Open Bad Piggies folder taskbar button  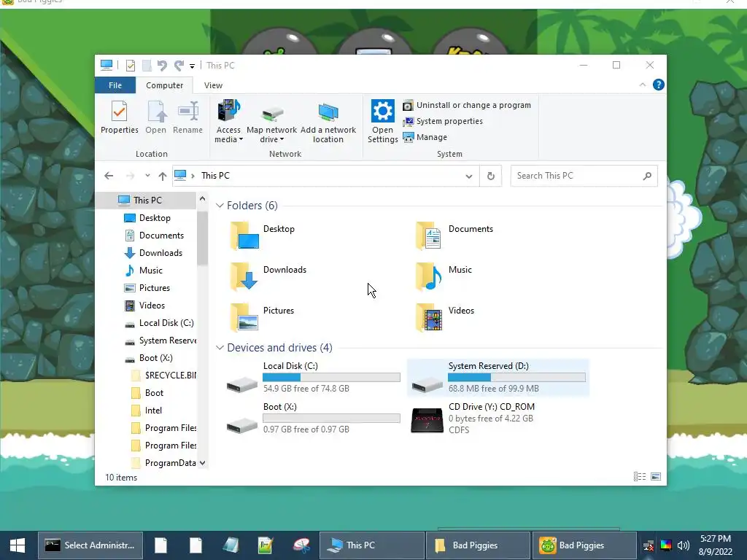coord(477,545)
